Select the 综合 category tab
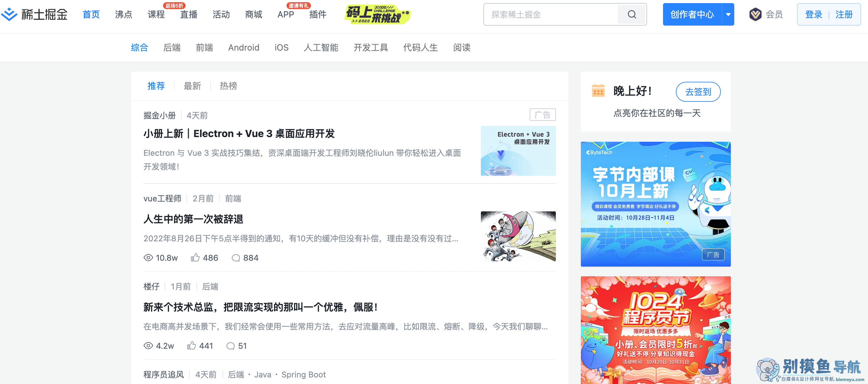 coord(139,47)
